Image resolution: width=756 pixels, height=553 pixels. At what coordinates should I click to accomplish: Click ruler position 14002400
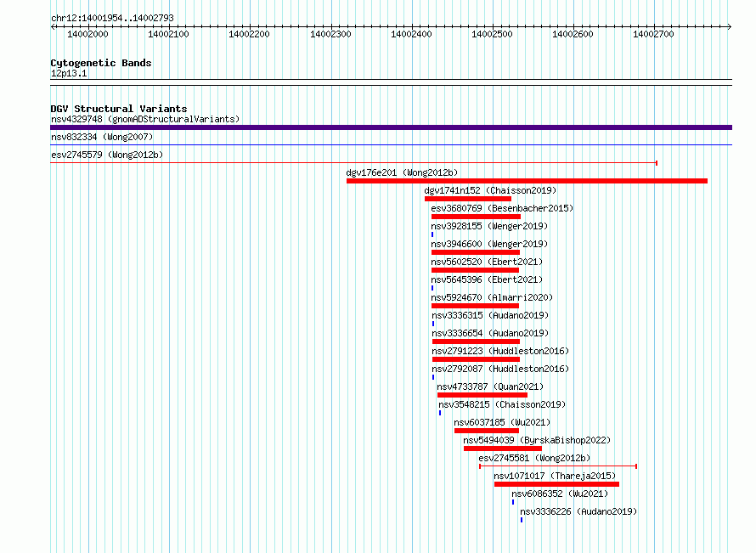pos(411,34)
